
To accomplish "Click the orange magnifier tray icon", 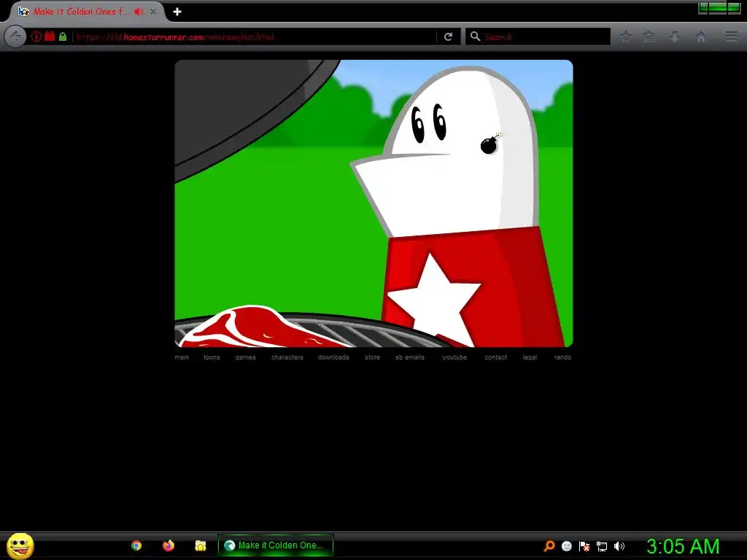I will [x=549, y=545].
